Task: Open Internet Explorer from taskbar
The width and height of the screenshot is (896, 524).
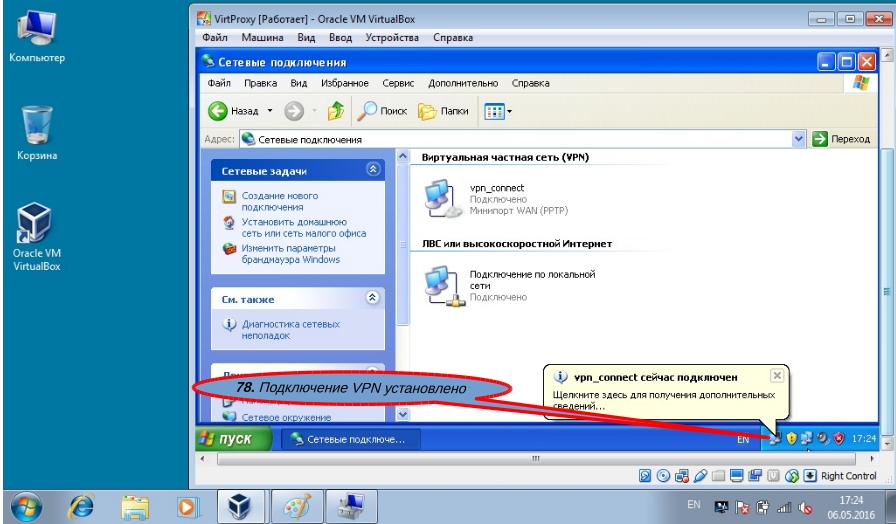Action: pos(81,506)
